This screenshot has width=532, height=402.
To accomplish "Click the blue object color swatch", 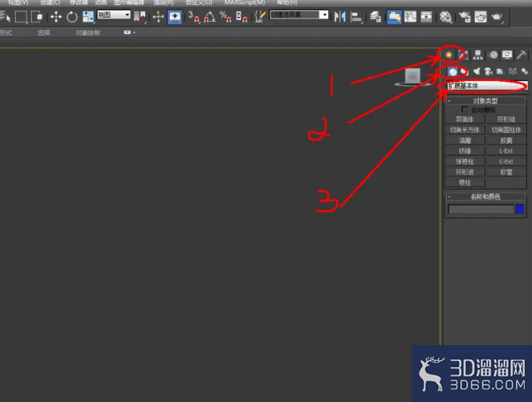I will pyautogui.click(x=520, y=209).
